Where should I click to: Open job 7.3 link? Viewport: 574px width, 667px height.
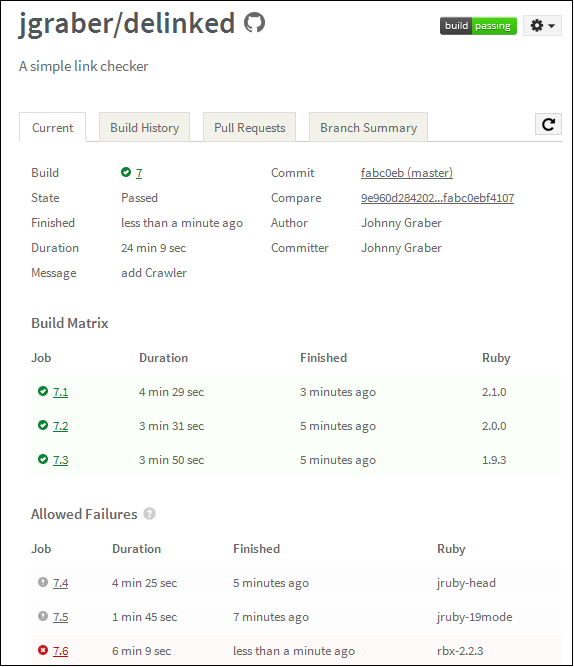[x=60, y=460]
